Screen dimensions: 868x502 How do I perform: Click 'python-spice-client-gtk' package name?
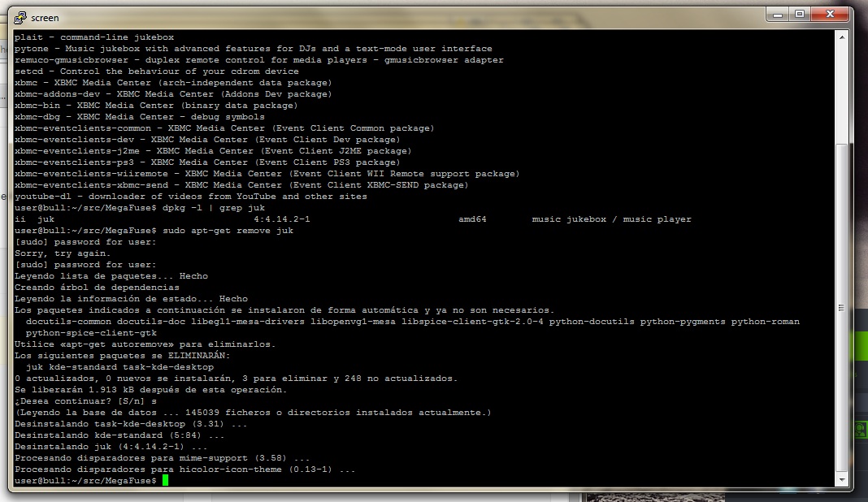point(91,333)
